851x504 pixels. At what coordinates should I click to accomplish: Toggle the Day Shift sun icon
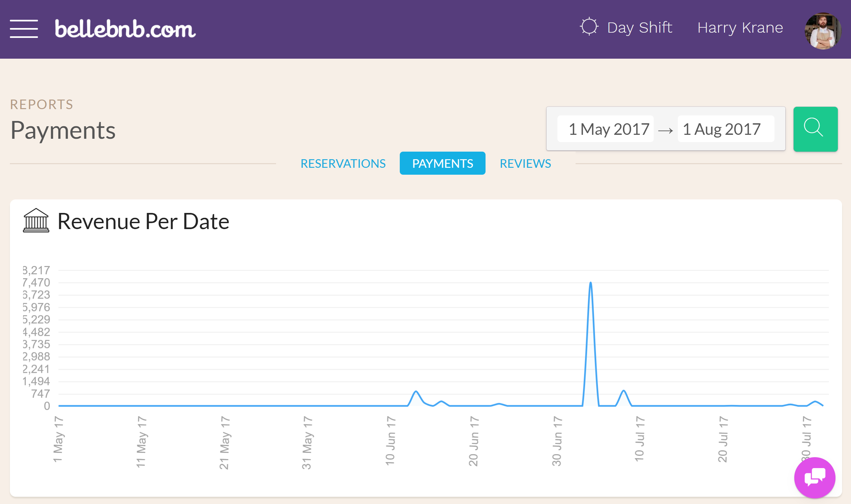pos(589,26)
